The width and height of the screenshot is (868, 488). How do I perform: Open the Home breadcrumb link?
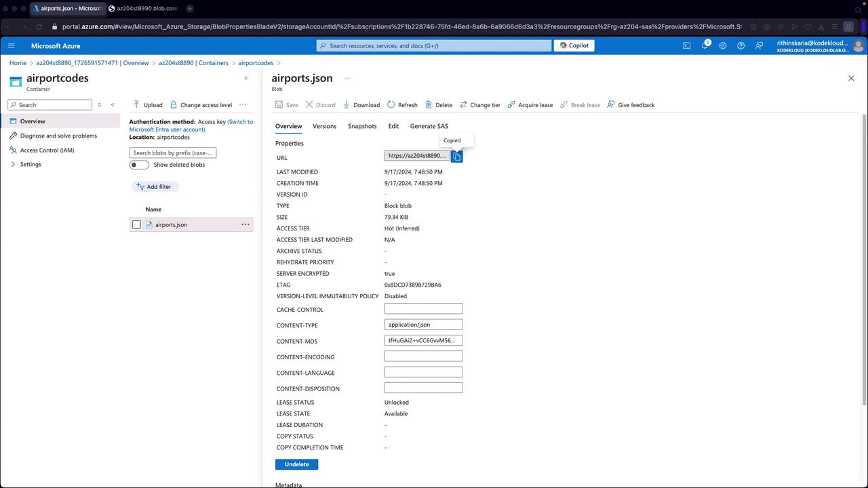[18, 63]
